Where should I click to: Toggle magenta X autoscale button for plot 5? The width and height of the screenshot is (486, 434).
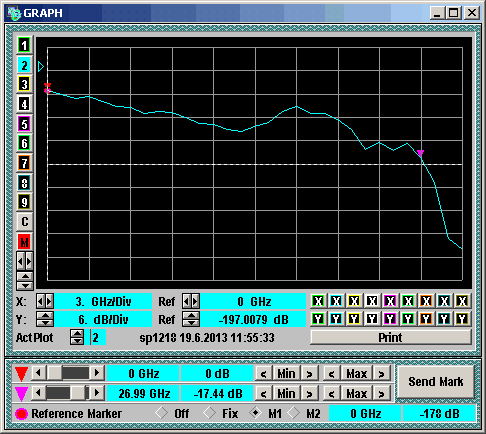coord(390,301)
